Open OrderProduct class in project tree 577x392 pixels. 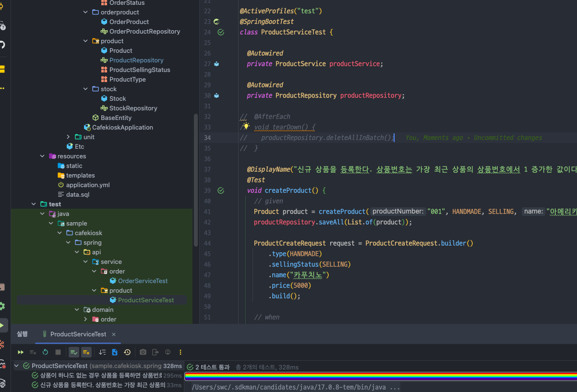[x=129, y=22]
